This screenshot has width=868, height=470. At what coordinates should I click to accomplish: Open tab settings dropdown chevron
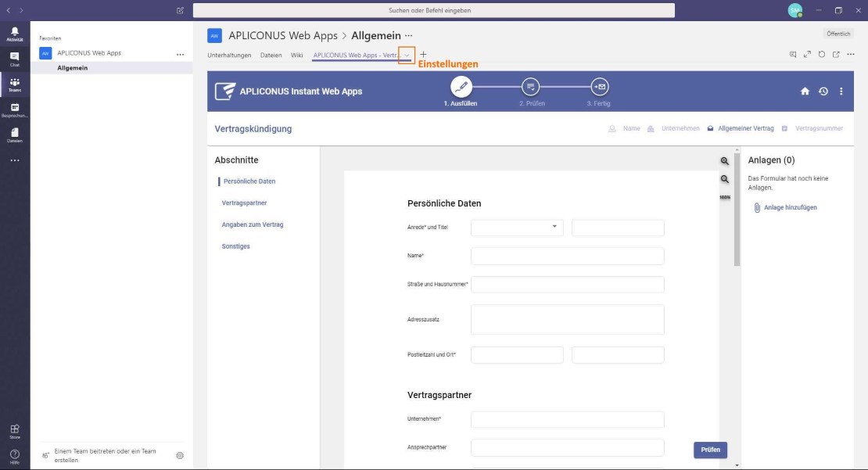coord(407,55)
